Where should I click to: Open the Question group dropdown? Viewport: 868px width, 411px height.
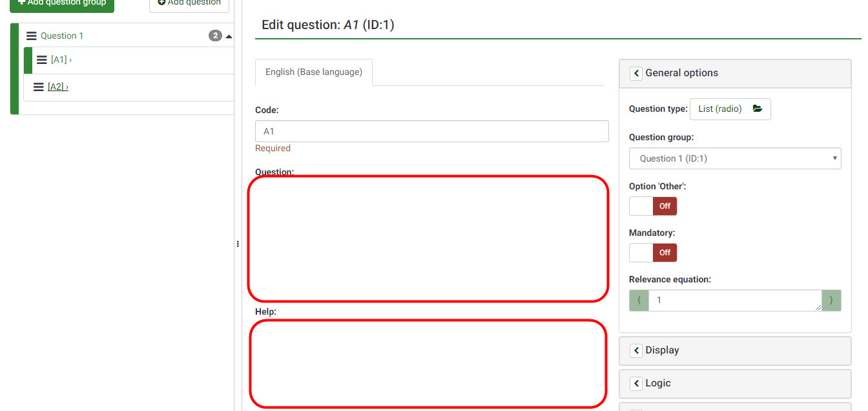coord(735,158)
